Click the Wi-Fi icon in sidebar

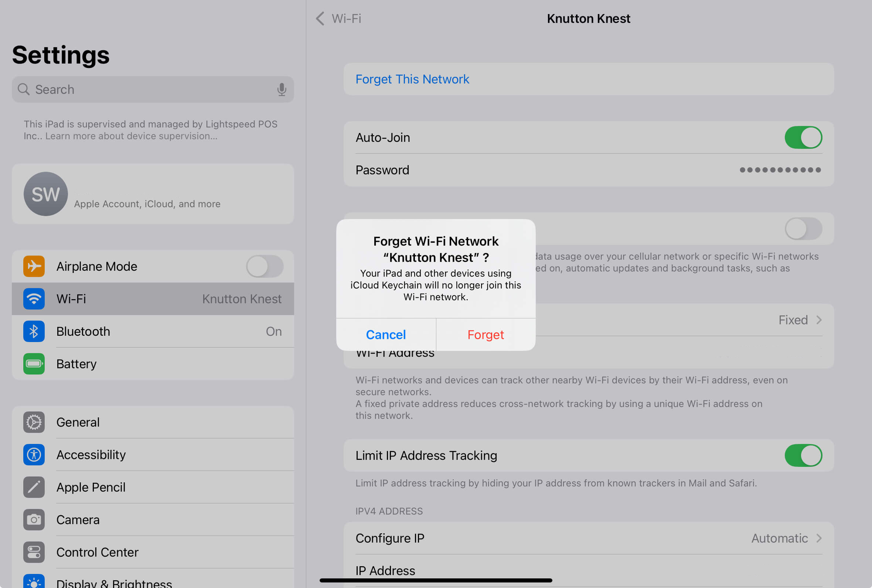point(34,299)
